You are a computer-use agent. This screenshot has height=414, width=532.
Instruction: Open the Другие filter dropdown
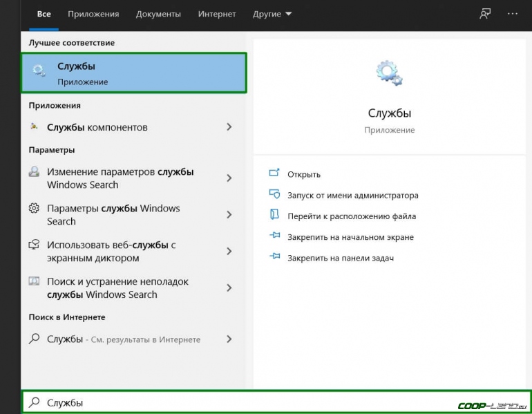(272, 14)
